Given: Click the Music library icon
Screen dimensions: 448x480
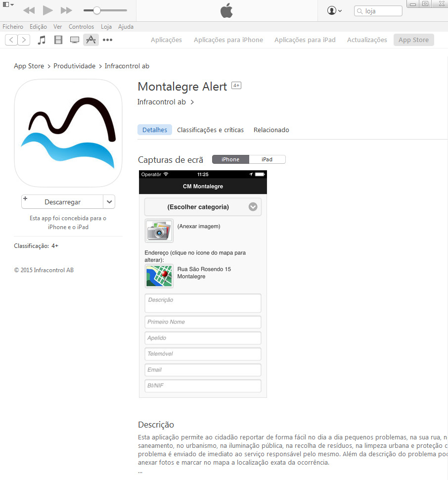Looking at the screenshot, I should point(42,40).
